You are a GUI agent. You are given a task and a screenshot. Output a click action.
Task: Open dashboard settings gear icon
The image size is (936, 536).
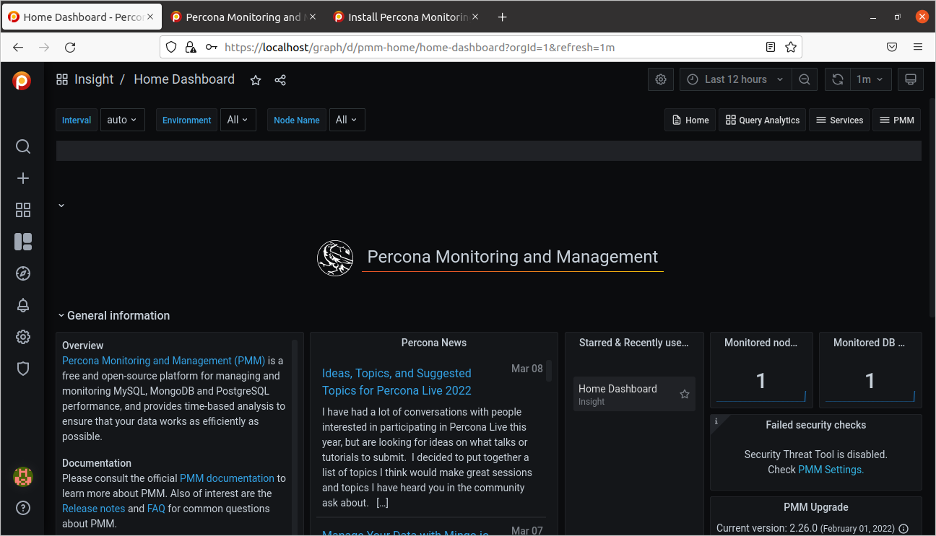[660, 80]
